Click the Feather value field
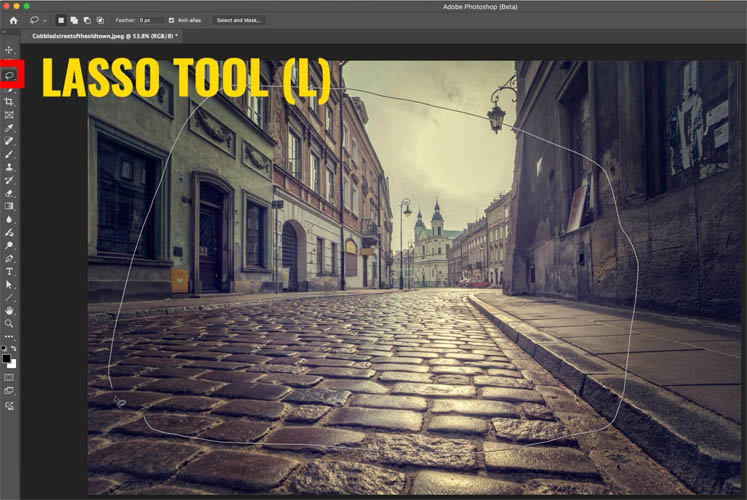Screen dimensions: 747x500 [150, 20]
